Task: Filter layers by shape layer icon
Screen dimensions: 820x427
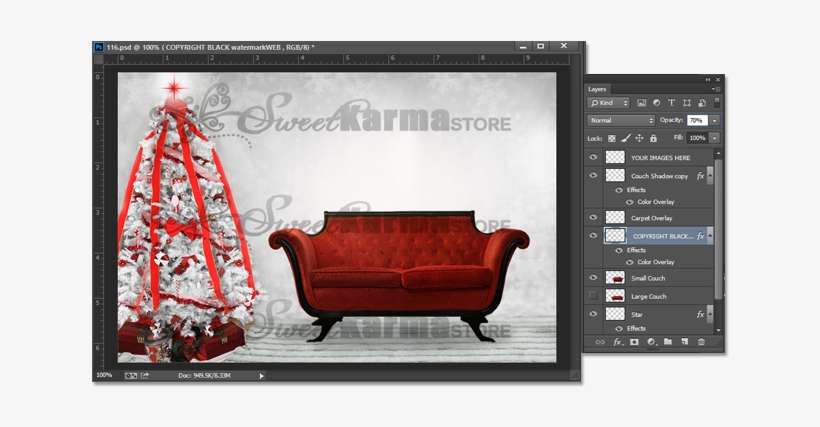Action: [687, 103]
